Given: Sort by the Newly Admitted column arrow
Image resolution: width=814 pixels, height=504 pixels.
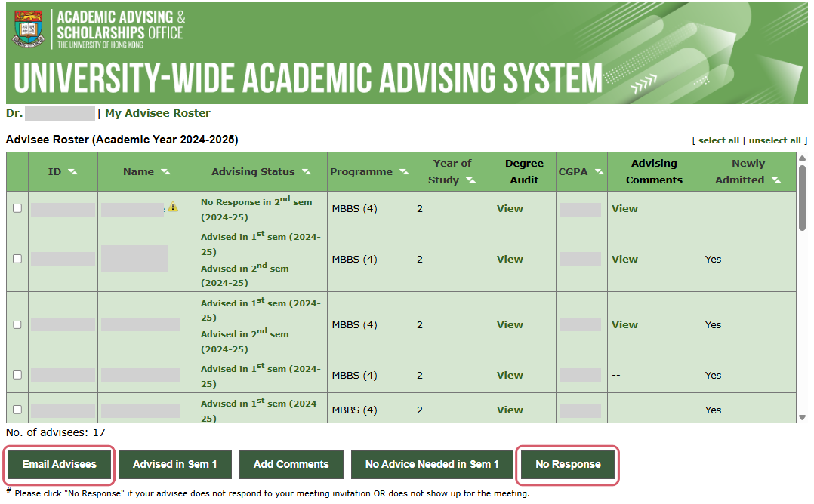Looking at the screenshot, I should pos(776,180).
